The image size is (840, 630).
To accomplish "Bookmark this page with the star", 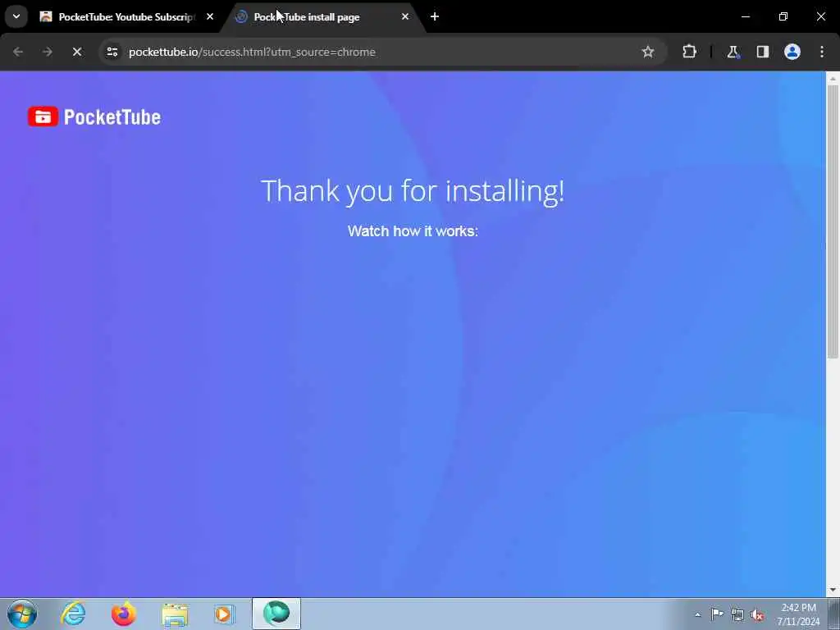I will pos(648,52).
